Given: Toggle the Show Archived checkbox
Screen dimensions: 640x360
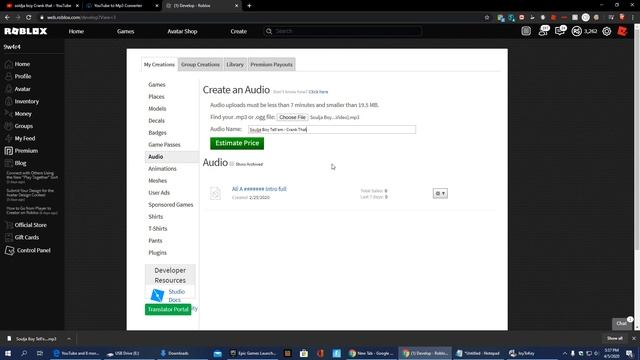Looking at the screenshot, I should pos(231,164).
